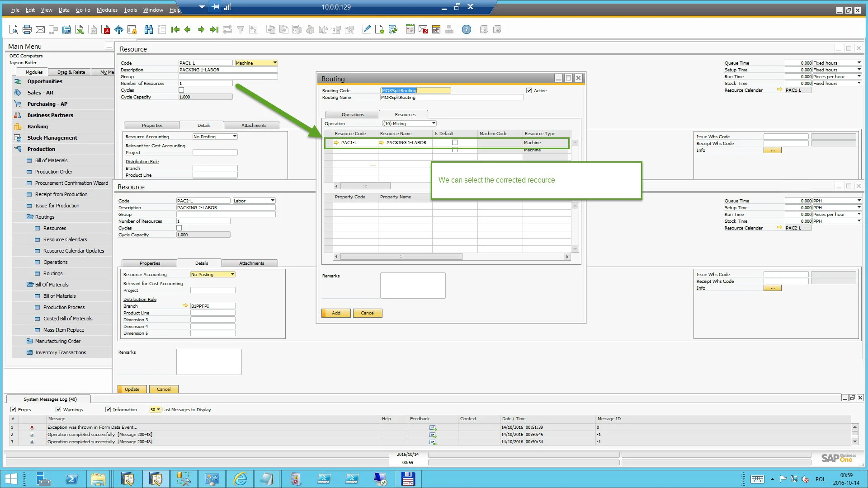The image size is (868, 488).
Task: Click the Find binoculars icon
Action: coord(148,30)
